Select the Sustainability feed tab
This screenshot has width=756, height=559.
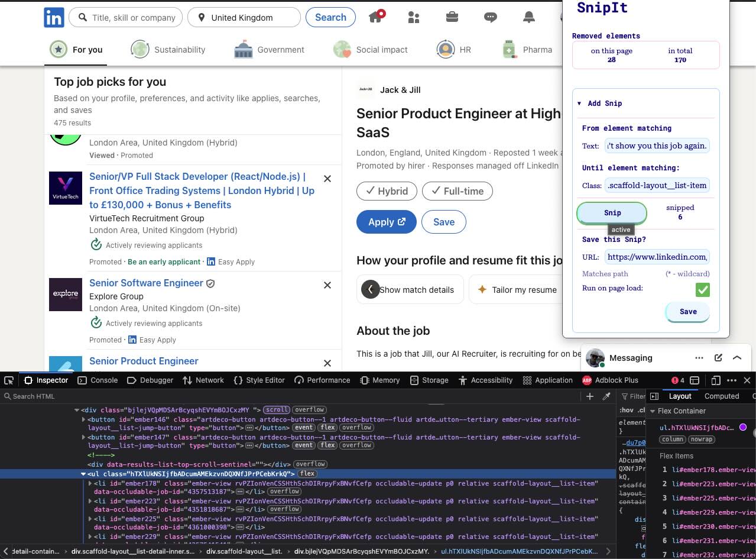[168, 50]
